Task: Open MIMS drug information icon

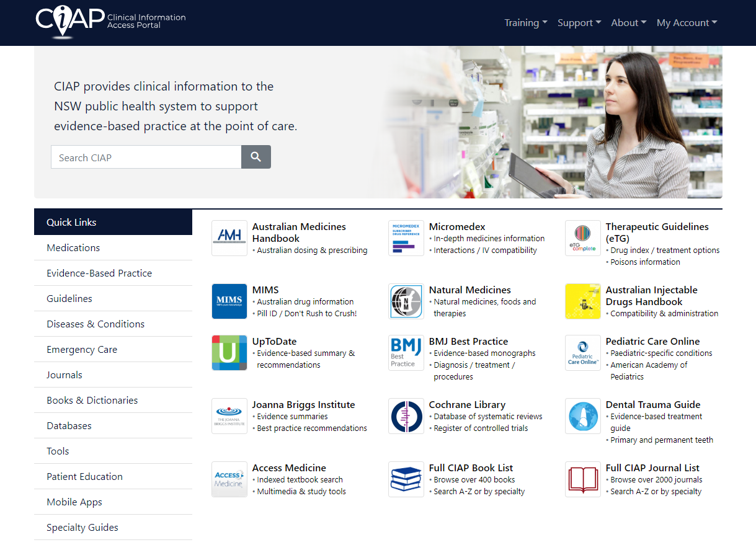Action: coord(229,301)
